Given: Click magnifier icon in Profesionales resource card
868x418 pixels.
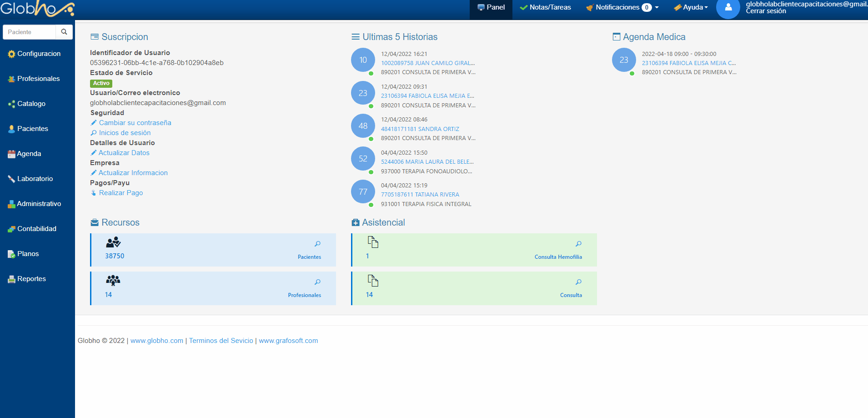Looking at the screenshot, I should (317, 282).
